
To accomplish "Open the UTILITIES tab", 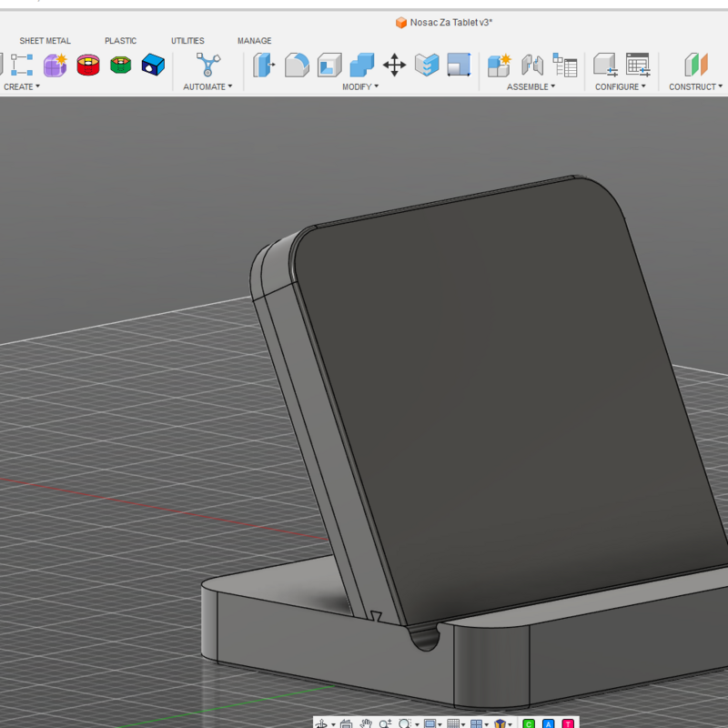I will (187, 41).
